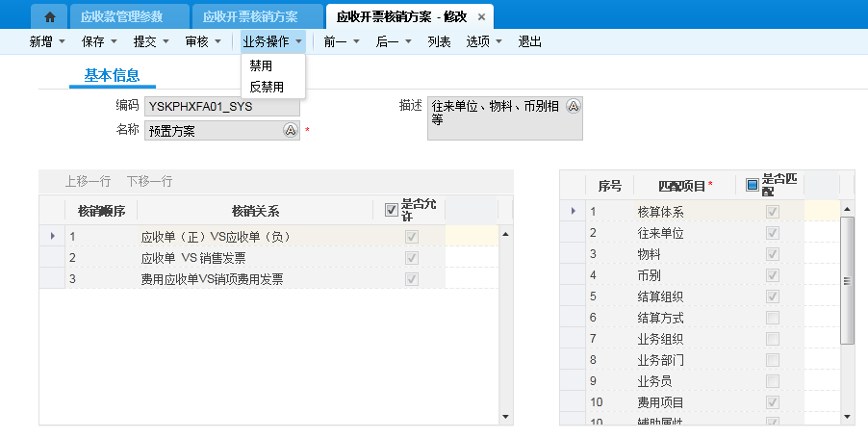
Task: Enable 是否匹配 for the 业务部门 row
Action: pyautogui.click(x=772, y=360)
